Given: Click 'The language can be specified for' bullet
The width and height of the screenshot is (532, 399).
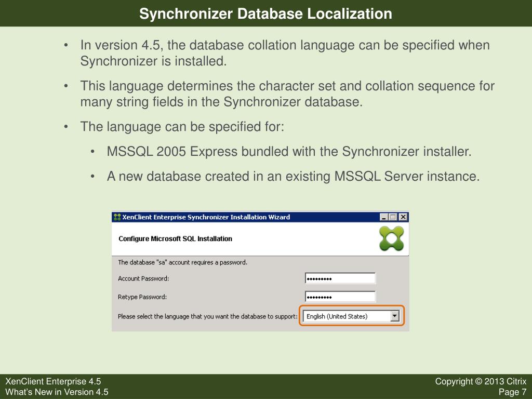Looking at the screenshot, I should pyautogui.click(x=182, y=127).
